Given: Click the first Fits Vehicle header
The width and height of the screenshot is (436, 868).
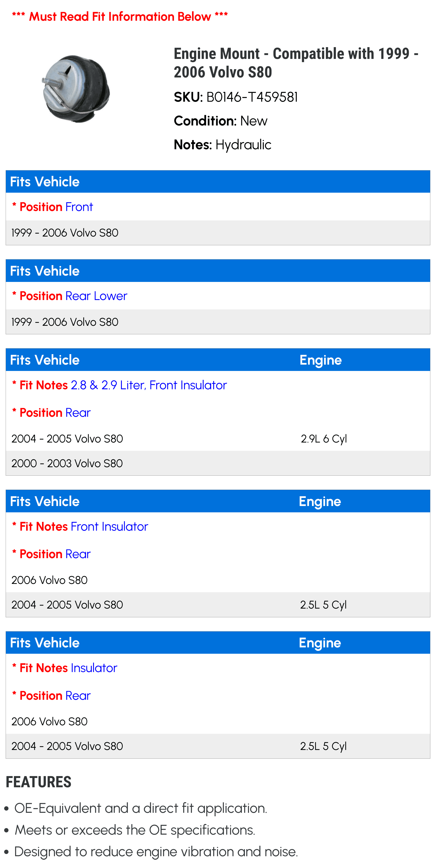Looking at the screenshot, I should [218, 182].
